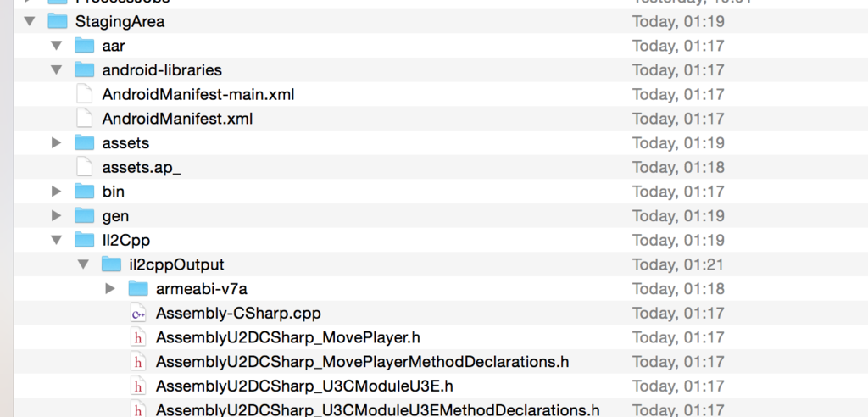
Task: Select the StagingArea folder name
Action: [x=120, y=22]
